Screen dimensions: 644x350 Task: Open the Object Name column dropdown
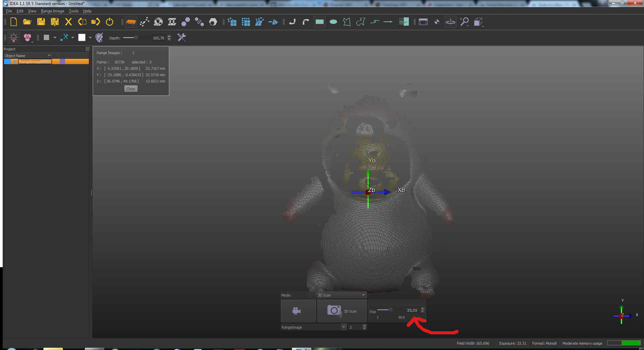click(49, 55)
